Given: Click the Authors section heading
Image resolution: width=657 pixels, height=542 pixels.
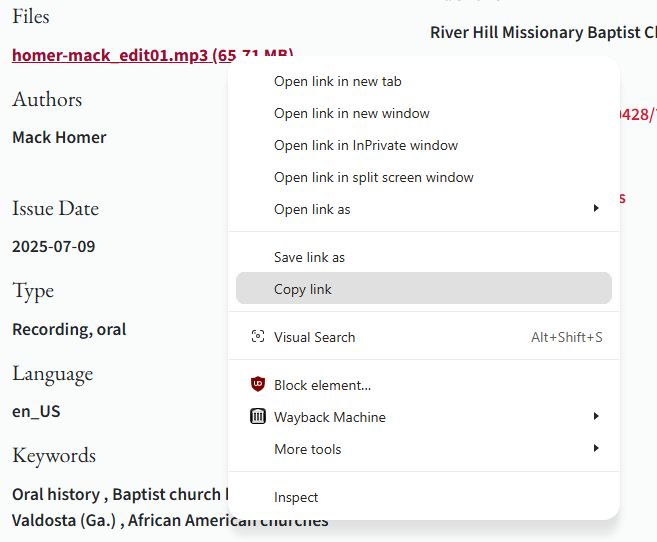Looking at the screenshot, I should tap(47, 99).
